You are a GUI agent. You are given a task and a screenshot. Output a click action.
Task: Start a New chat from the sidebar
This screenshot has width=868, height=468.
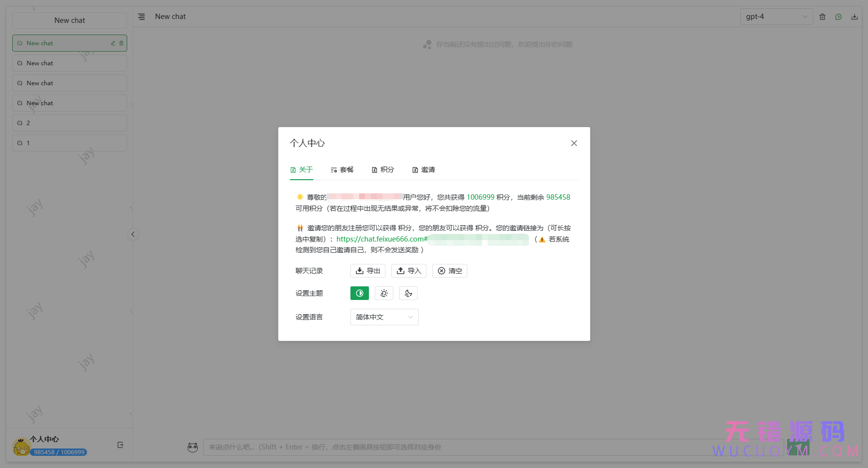pos(69,20)
